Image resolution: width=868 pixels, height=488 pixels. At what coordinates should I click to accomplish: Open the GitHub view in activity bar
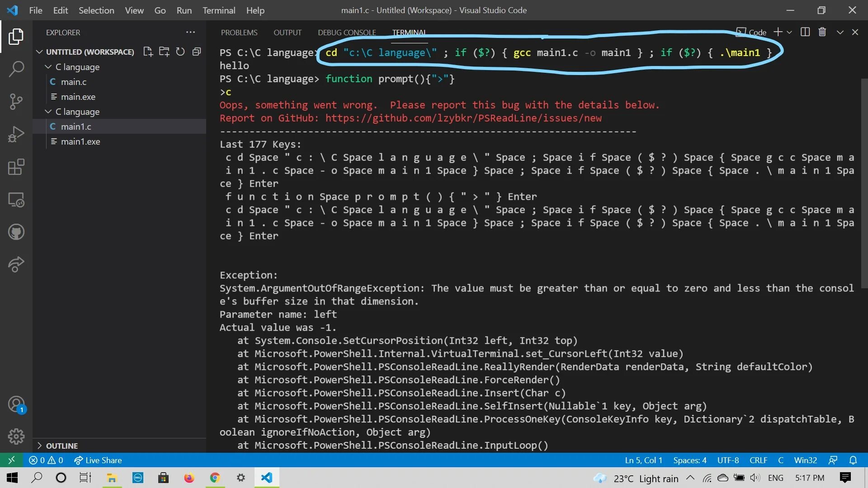click(x=16, y=232)
